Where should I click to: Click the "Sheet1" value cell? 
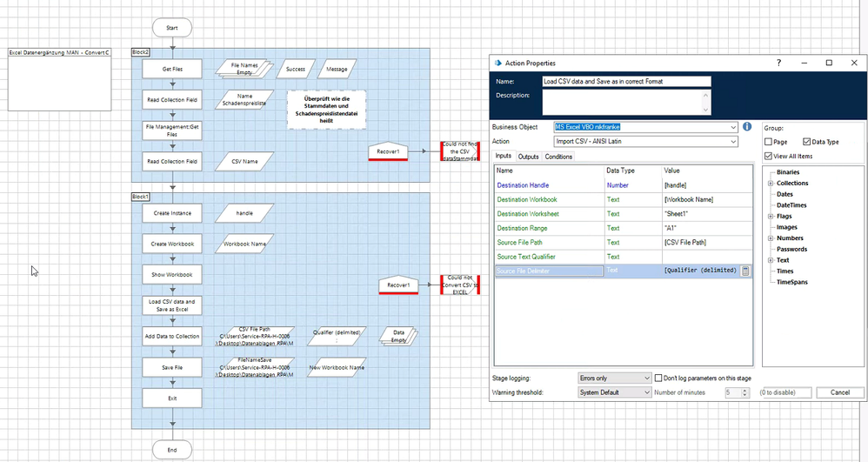(x=707, y=214)
